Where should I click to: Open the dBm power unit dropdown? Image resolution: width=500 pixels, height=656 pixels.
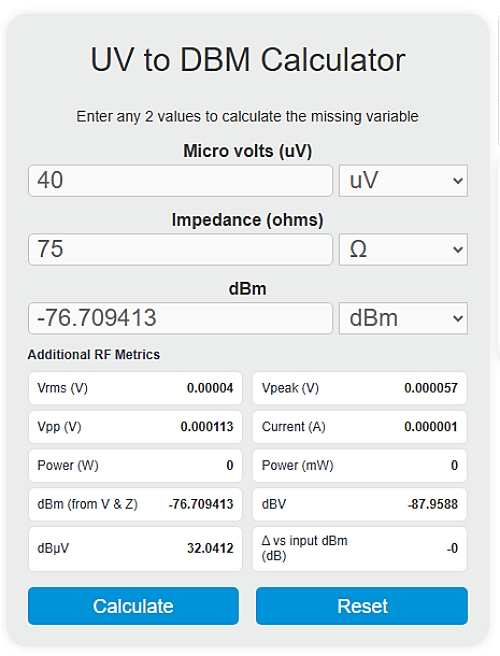pyautogui.click(x=403, y=318)
